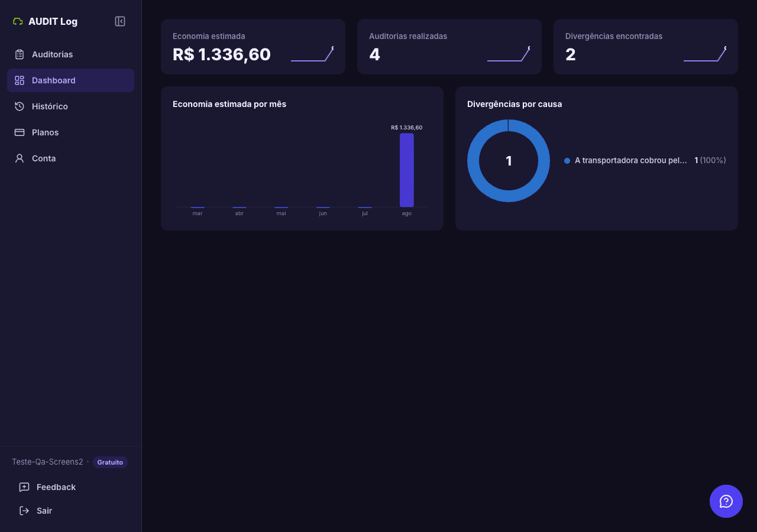Go to the Histórico page
Image resolution: width=757 pixels, height=532 pixels.
click(70, 106)
